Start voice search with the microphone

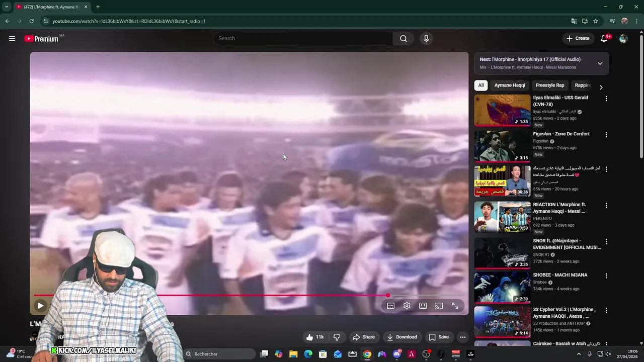click(426, 38)
